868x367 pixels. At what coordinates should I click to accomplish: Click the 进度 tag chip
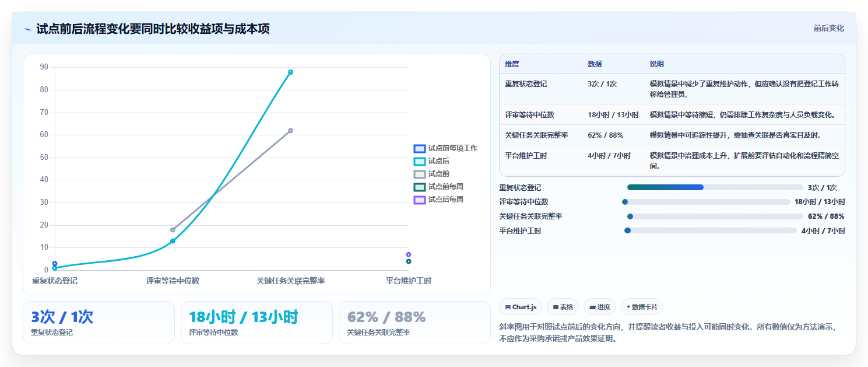(599, 307)
